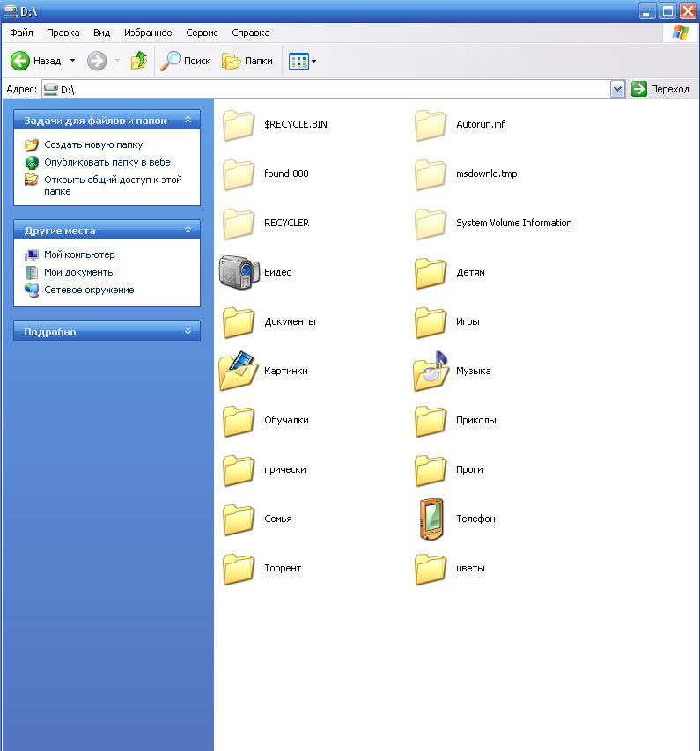700x751 pixels.
Task: Select the Документы folder icon
Action: pyautogui.click(x=238, y=323)
